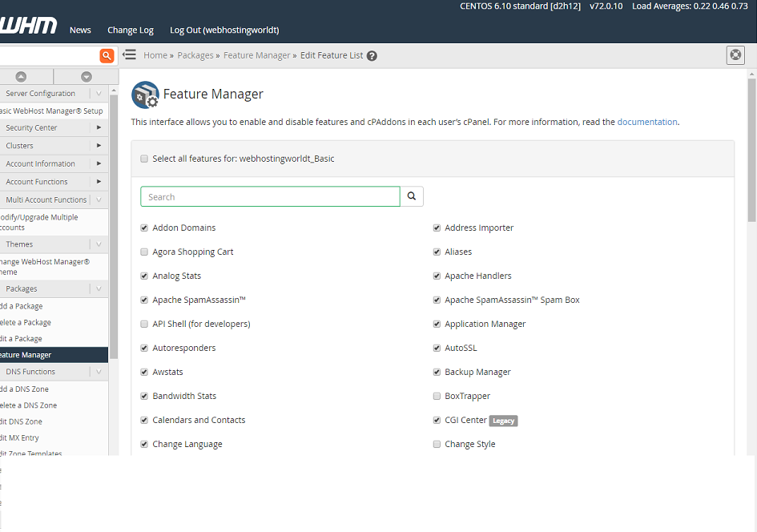
Task: Click the collapse-all up arrow in sidebar
Action: click(x=21, y=77)
